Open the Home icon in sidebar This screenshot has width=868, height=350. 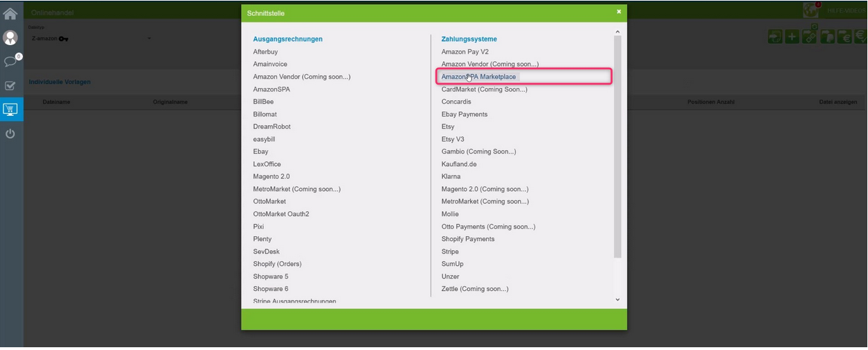pos(10,12)
